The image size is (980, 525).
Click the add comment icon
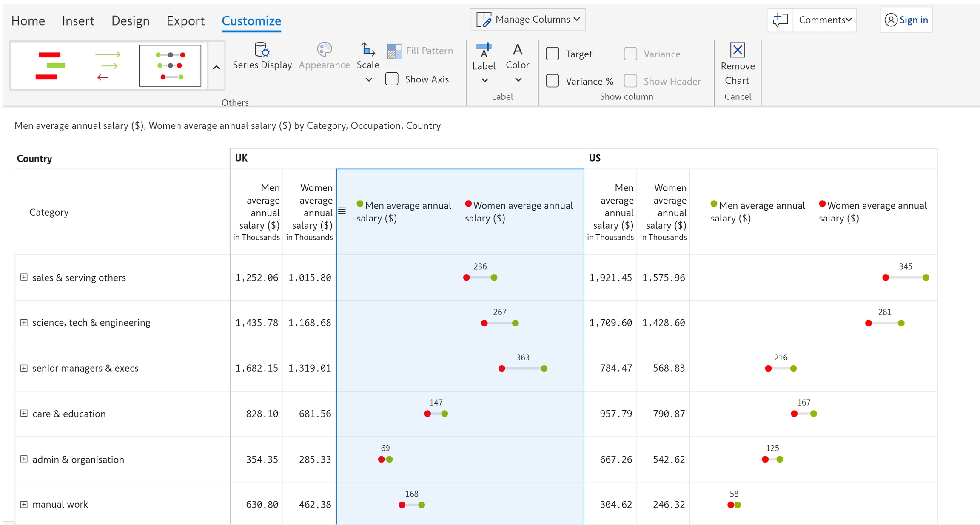click(x=780, y=20)
